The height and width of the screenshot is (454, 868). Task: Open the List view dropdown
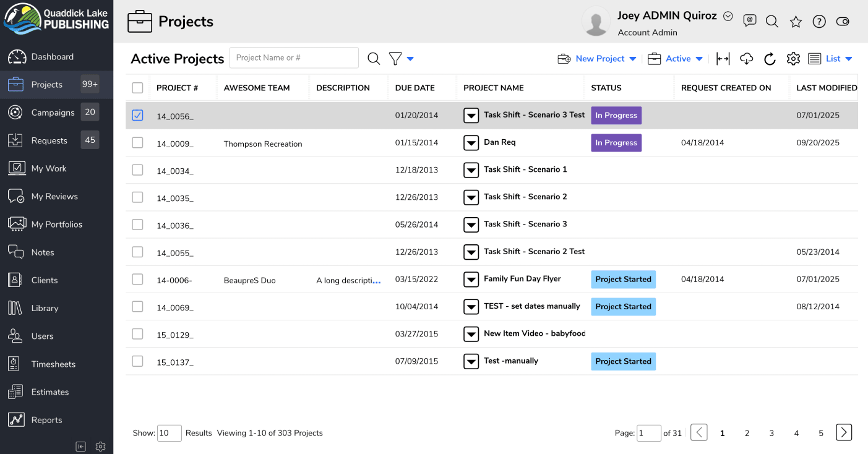[x=848, y=59]
